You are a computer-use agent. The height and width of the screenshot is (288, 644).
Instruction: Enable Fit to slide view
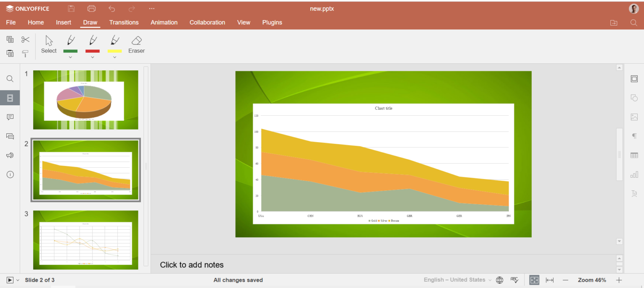[534, 280]
